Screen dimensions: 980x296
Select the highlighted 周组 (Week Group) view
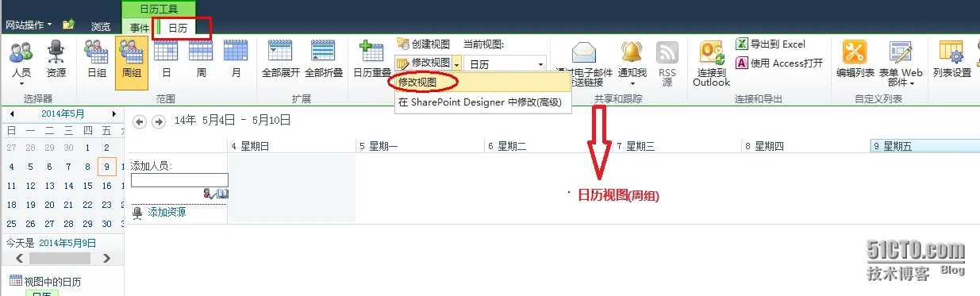132,63
